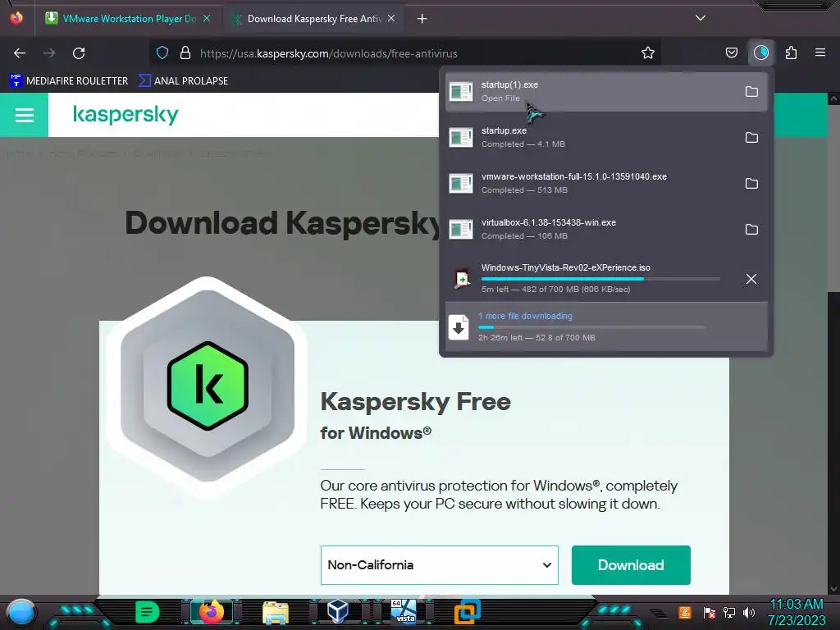This screenshot has width=840, height=630.
Task: Click the green Download button
Action: (x=631, y=565)
